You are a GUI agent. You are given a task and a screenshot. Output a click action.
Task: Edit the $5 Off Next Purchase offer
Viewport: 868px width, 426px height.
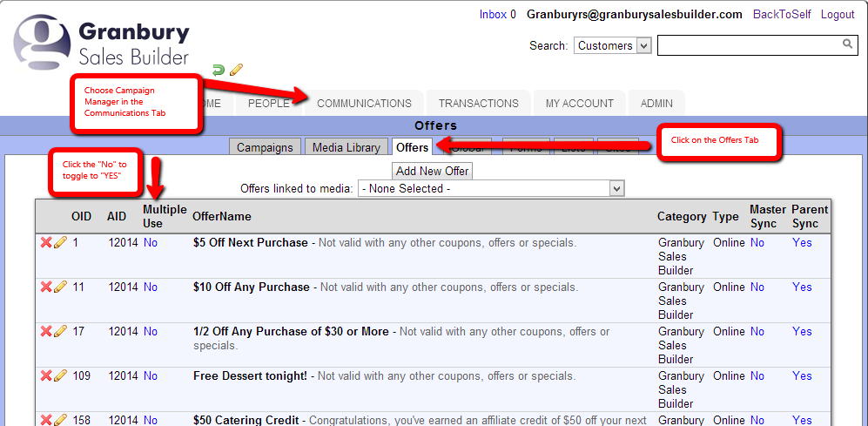coord(60,242)
